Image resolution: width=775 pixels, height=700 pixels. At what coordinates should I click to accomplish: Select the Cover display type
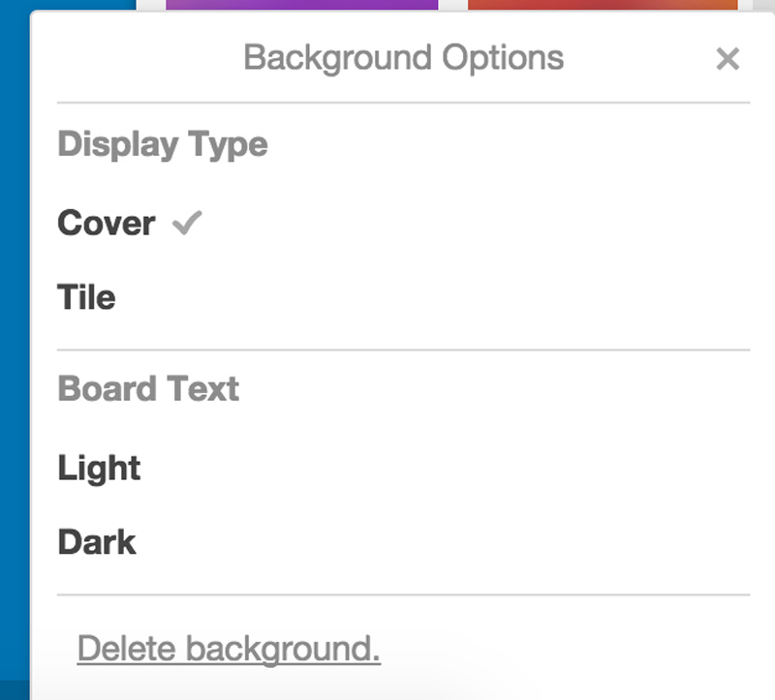[x=106, y=224]
